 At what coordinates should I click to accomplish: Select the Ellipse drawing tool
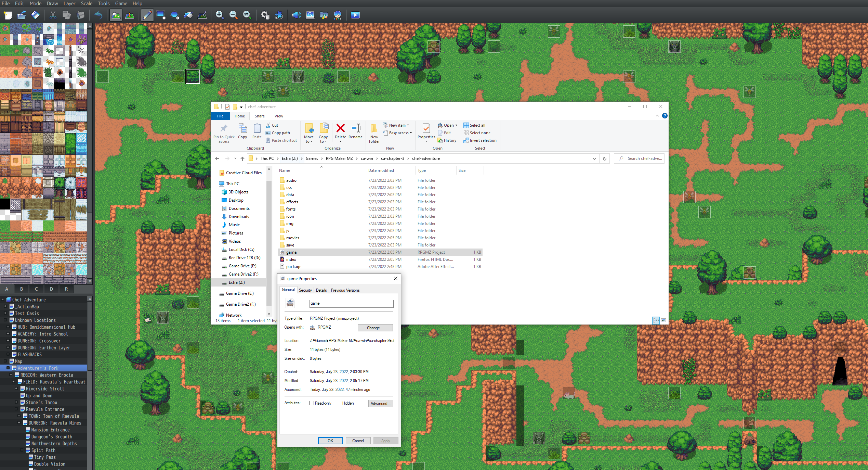175,15
